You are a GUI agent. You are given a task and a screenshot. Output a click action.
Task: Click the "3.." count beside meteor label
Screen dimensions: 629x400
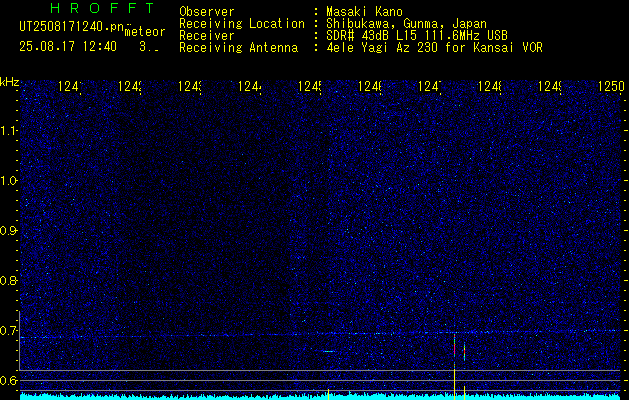[149, 47]
